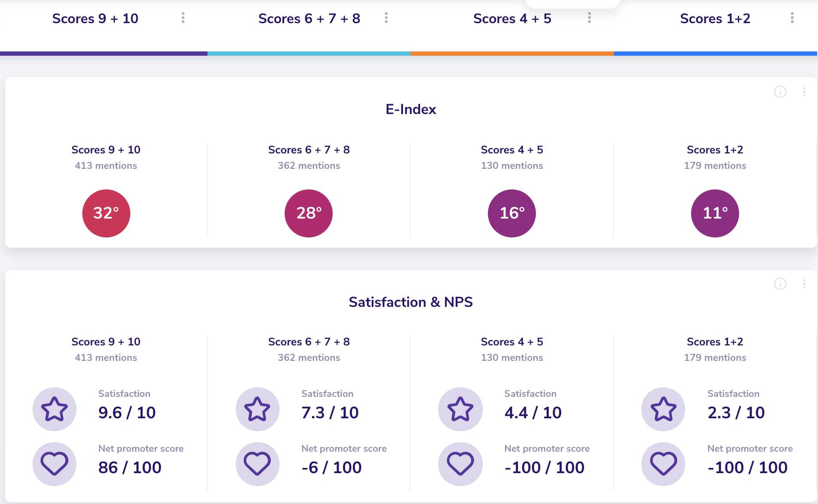
Task: Click the heart icon beside 86 / 100 NPS
Action: coord(54,464)
